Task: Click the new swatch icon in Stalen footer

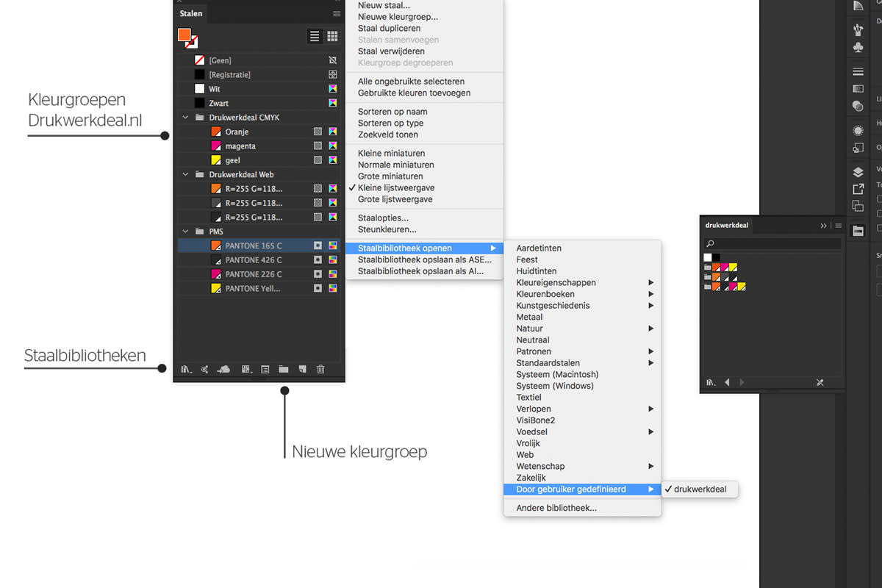Action: (x=301, y=369)
